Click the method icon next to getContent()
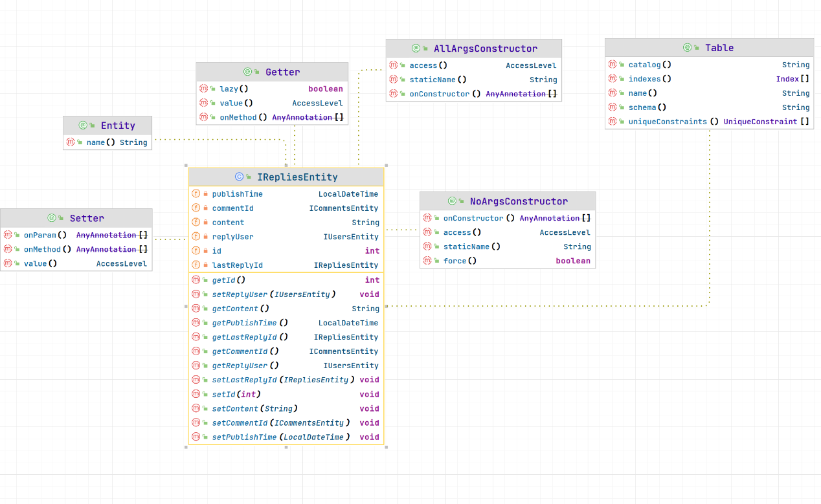 pos(196,309)
